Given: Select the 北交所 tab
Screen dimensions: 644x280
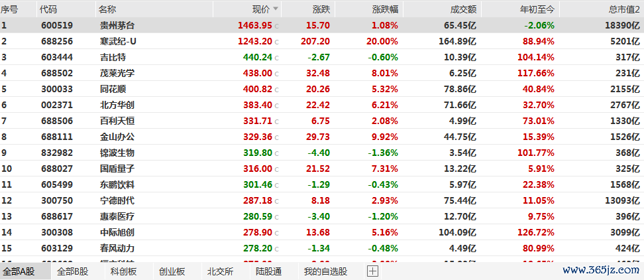Looking at the screenshot, I should point(221,271).
